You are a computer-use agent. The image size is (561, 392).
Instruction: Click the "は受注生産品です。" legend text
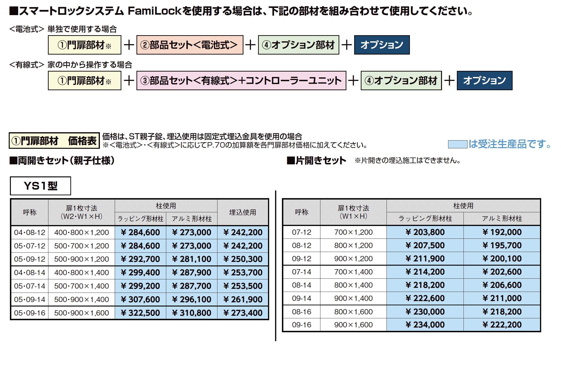[510, 144]
